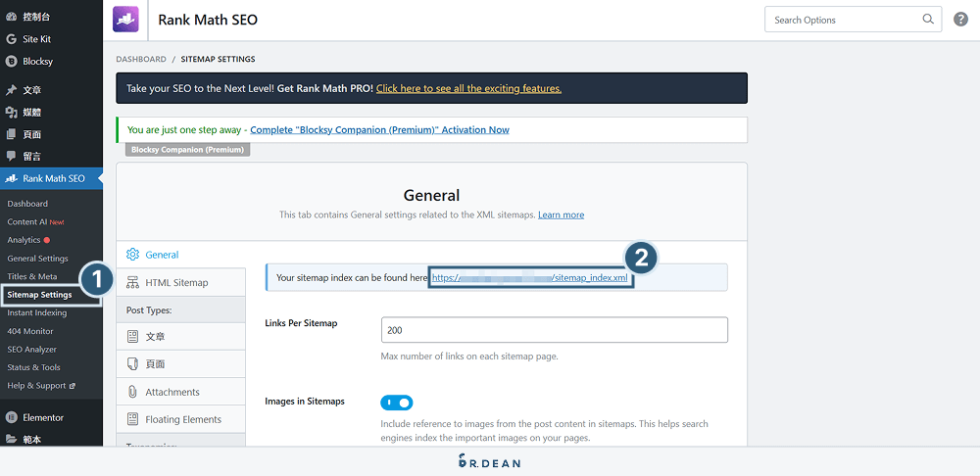Image resolution: width=980 pixels, height=476 pixels.
Task: Open the HTML Sitemap tab
Action: [x=180, y=282]
